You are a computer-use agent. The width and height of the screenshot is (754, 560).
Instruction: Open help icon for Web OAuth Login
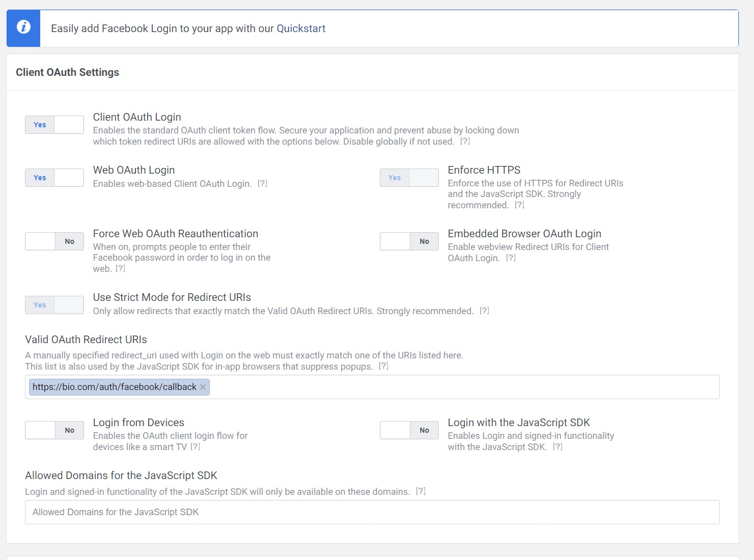click(262, 183)
